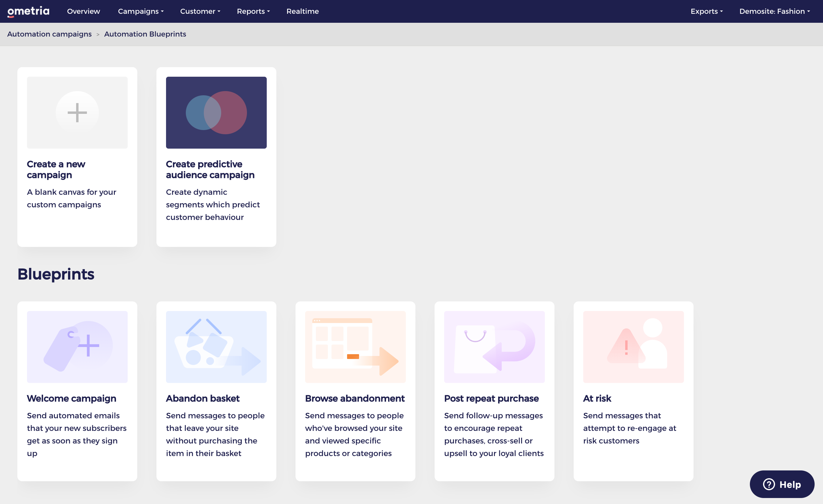The image size is (823, 504).
Task: Click the At risk warning illustration
Action: pos(633,347)
